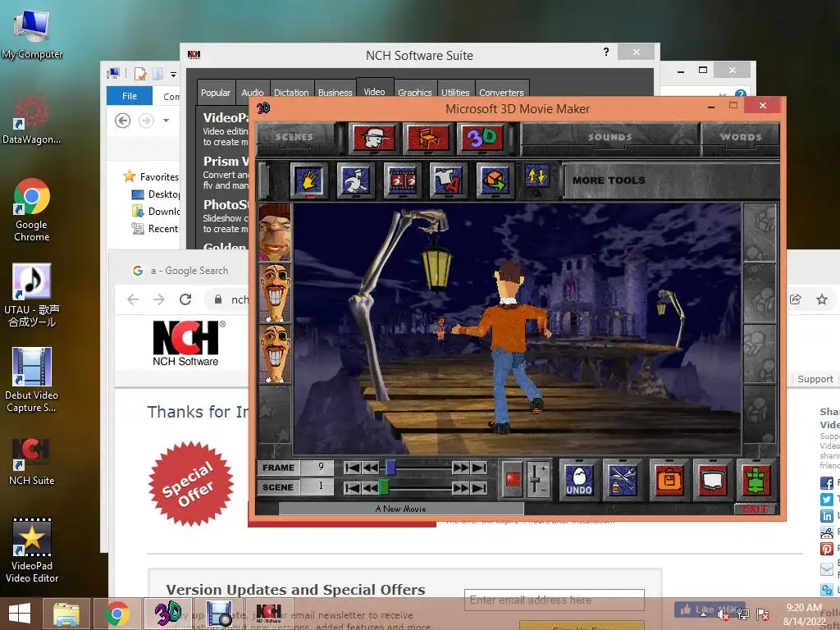The width and height of the screenshot is (840, 630).
Task: Click the Back arrow in Chrome
Action: pos(133,299)
